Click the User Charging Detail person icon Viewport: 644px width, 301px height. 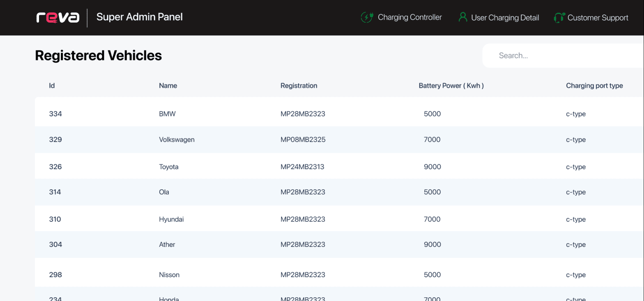click(463, 17)
